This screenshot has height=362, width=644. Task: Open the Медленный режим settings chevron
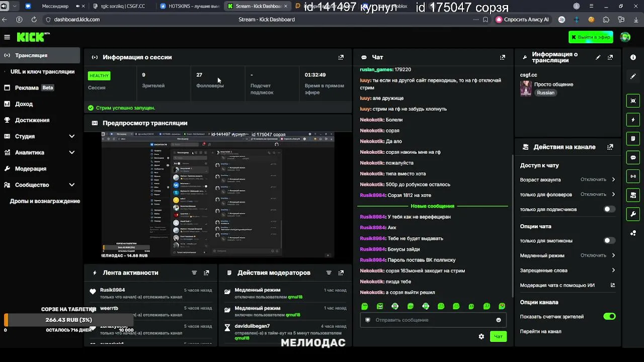click(613, 255)
